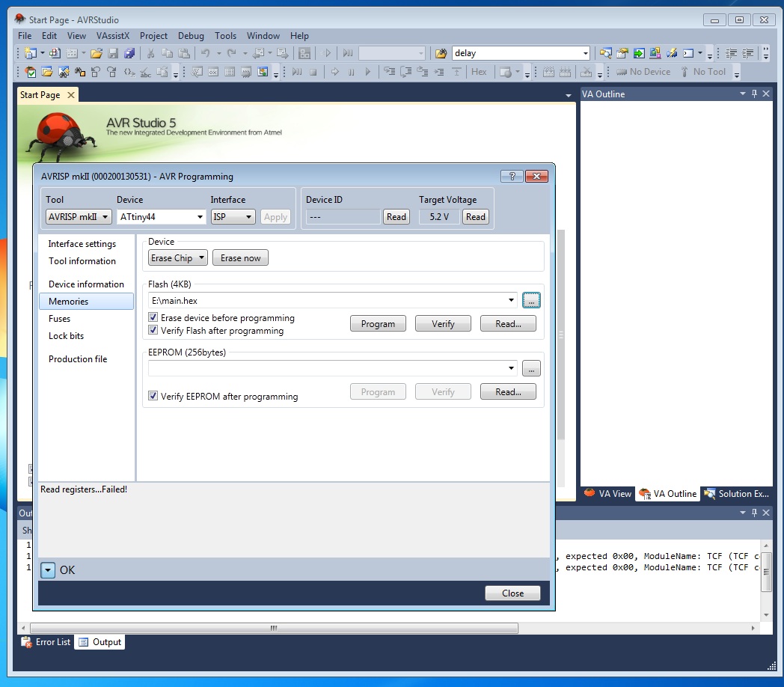Click the Close button in the dialog
Screen dimensions: 784x687
click(x=513, y=593)
